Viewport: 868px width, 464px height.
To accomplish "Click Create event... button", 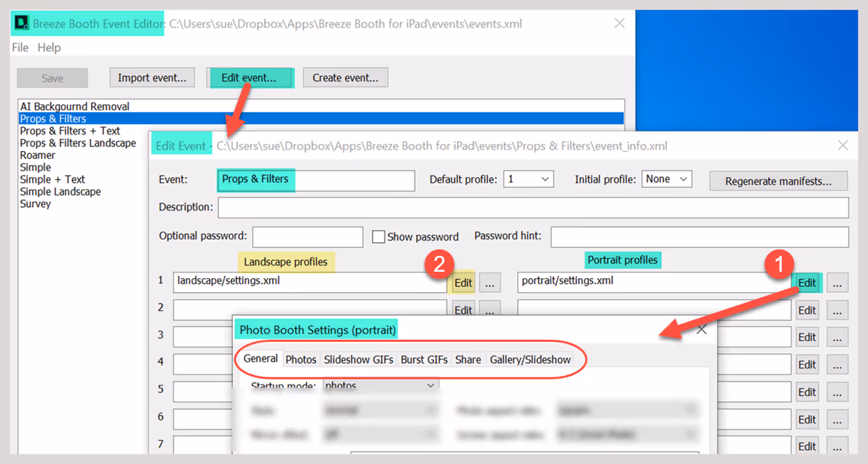I will click(346, 77).
